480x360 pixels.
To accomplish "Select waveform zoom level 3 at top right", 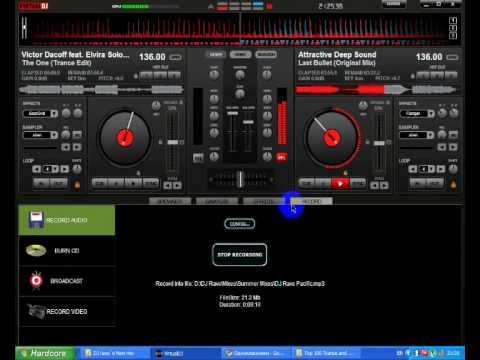I will pos(453,35).
